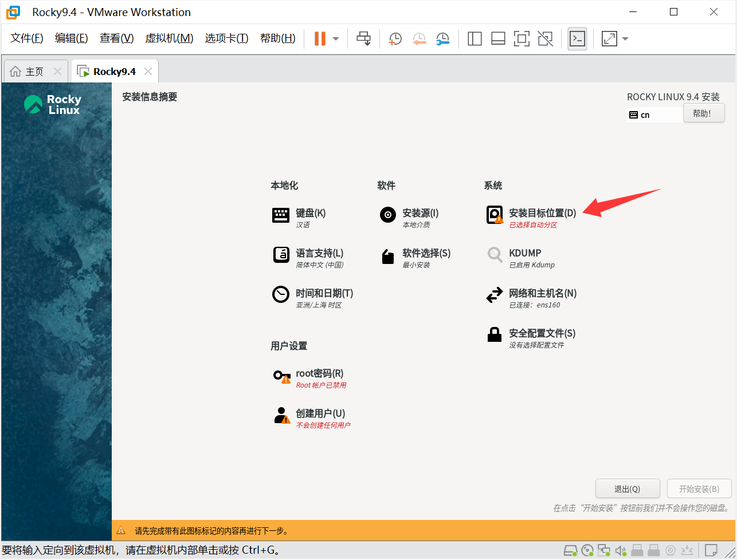Expand the pause/power dropdown arrow
Viewport: 737px width, 560px height.
(x=336, y=39)
